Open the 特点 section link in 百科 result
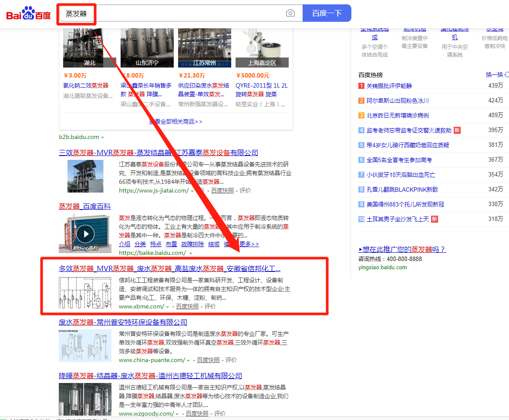Image resolution: width=509 pixels, height=420 pixels. (156, 244)
